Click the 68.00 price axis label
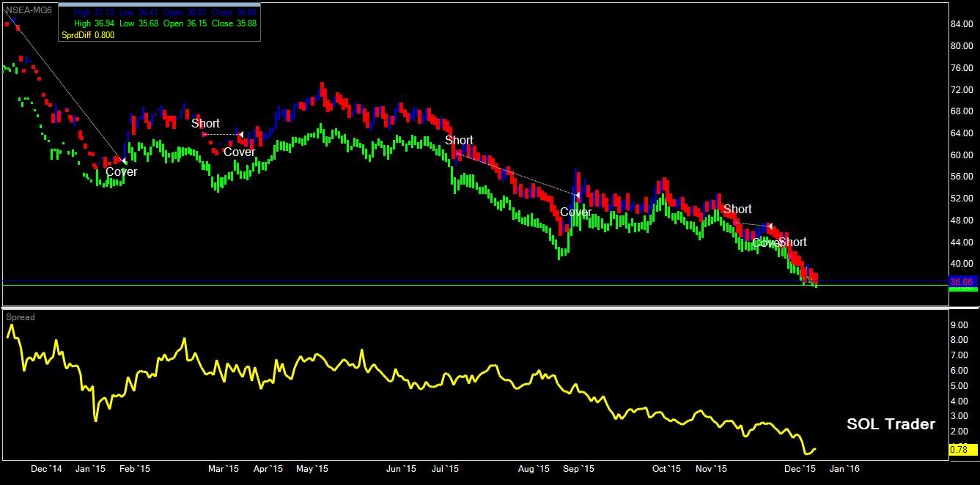 (x=961, y=111)
